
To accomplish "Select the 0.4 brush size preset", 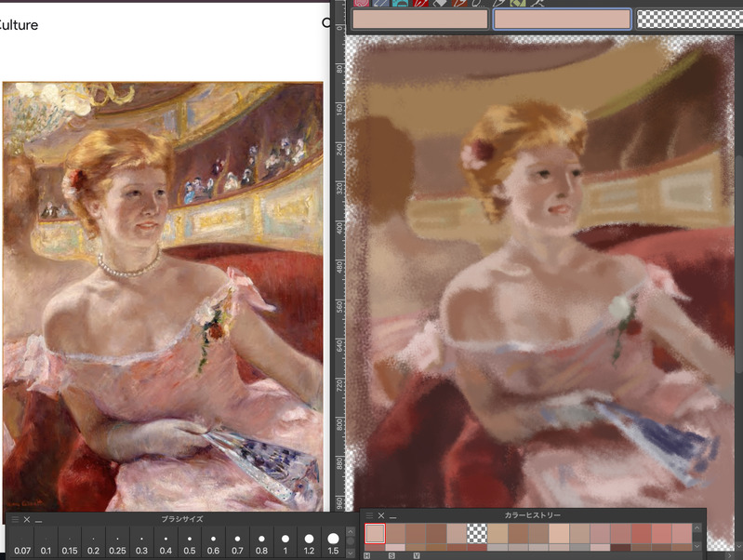I will (x=166, y=542).
